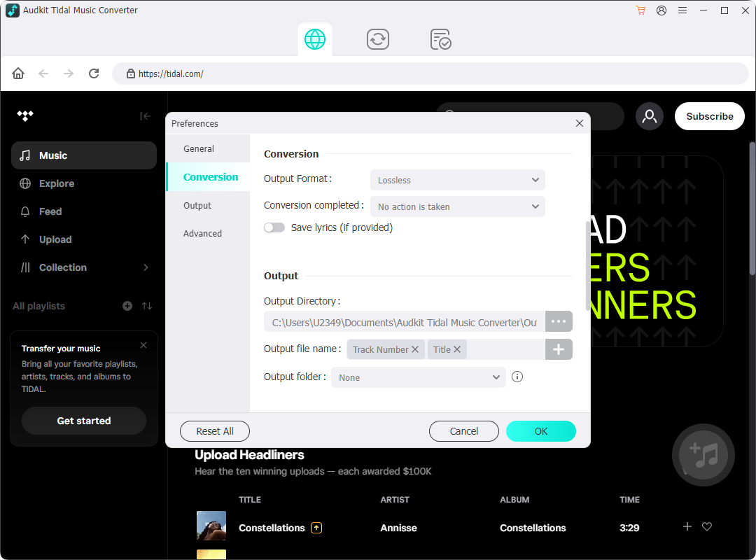Click the TIDAL logo in sidebar

tap(25, 115)
